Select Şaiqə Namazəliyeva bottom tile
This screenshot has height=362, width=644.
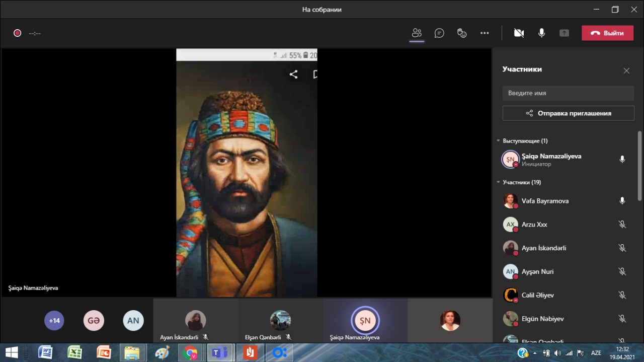click(365, 320)
